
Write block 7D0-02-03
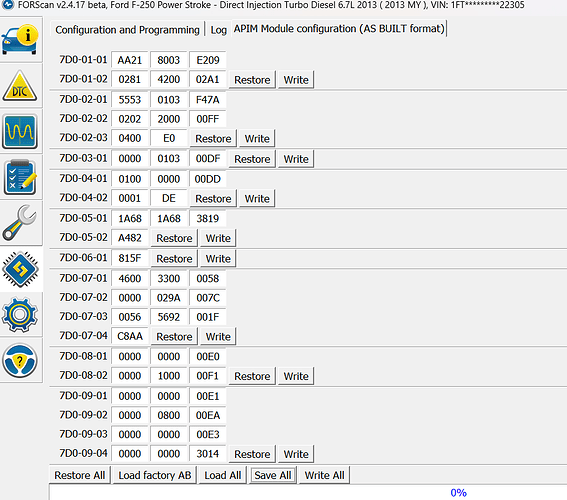tap(257, 139)
